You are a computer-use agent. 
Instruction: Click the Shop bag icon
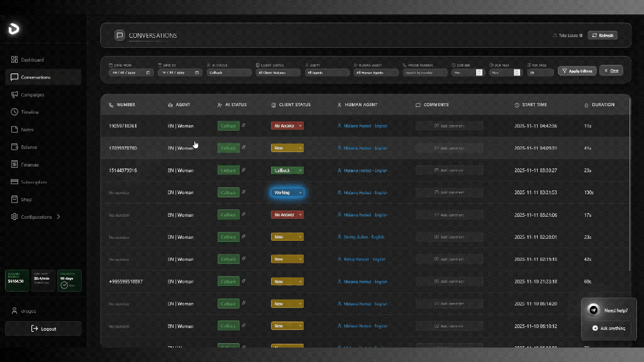click(x=14, y=199)
